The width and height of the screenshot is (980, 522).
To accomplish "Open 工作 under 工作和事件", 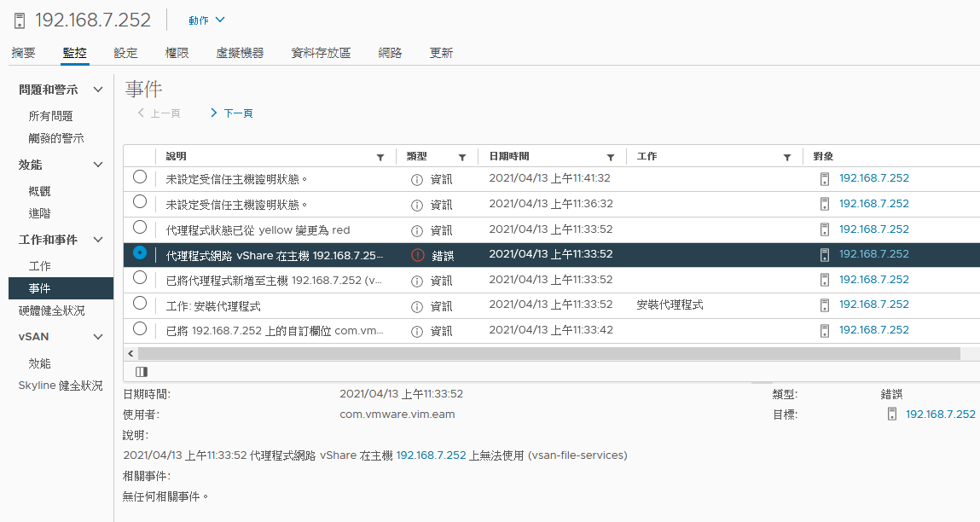I will 39,266.
